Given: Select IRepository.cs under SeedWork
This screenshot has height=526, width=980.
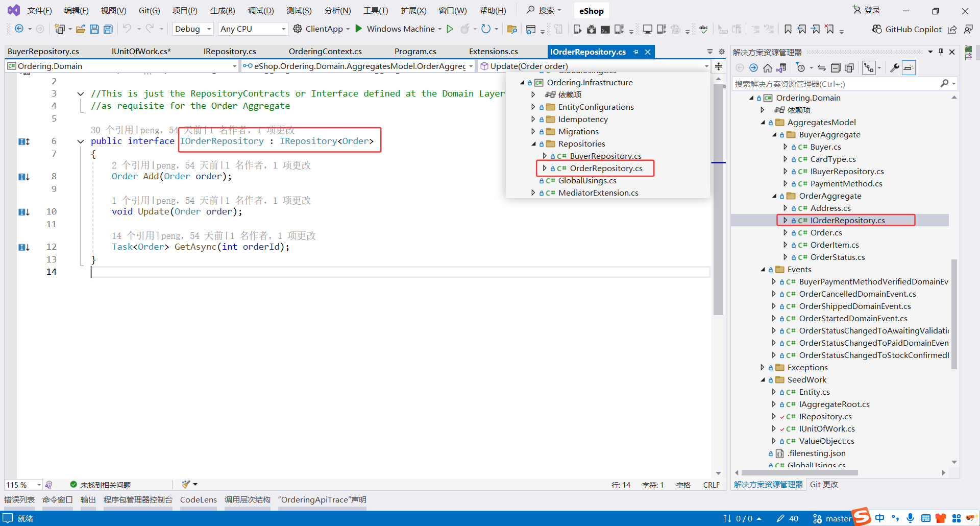Looking at the screenshot, I should point(825,417).
